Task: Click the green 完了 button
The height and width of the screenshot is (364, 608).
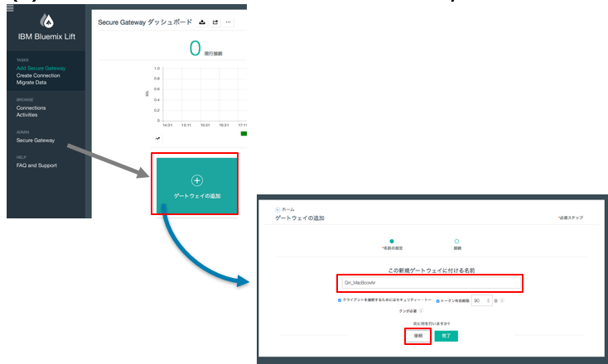Action: point(446,336)
